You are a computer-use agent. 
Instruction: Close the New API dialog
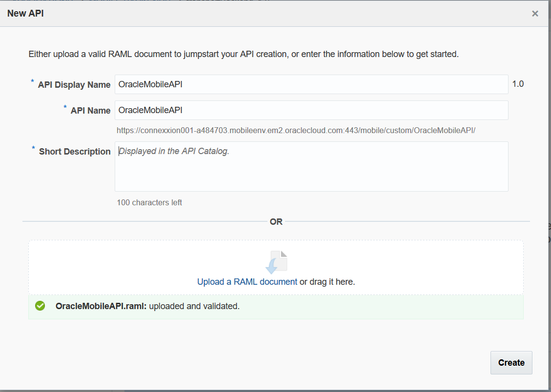pyautogui.click(x=535, y=14)
